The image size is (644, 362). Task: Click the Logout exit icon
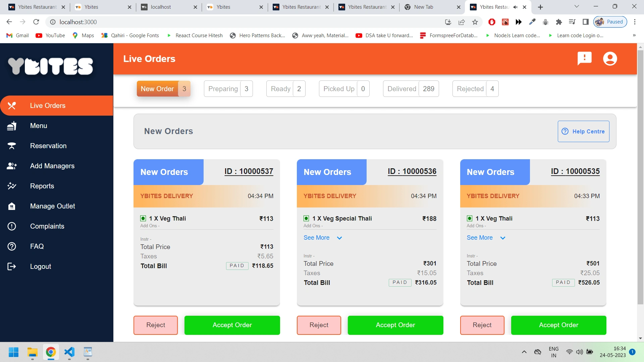point(12,266)
